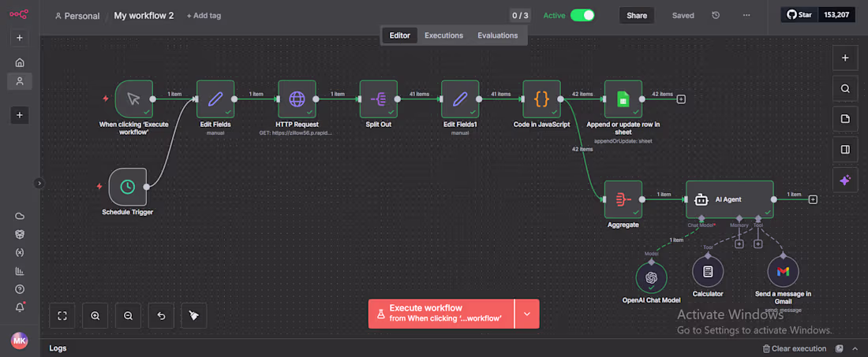This screenshot has width=868, height=357.
Task: Open the variables (x) icon in sidebar
Action: (20, 252)
